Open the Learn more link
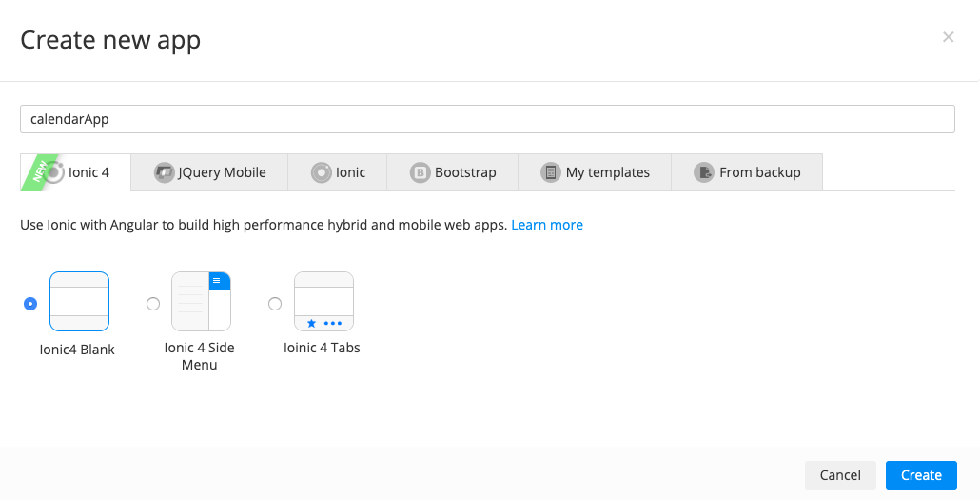The height and width of the screenshot is (500, 980). tap(547, 225)
